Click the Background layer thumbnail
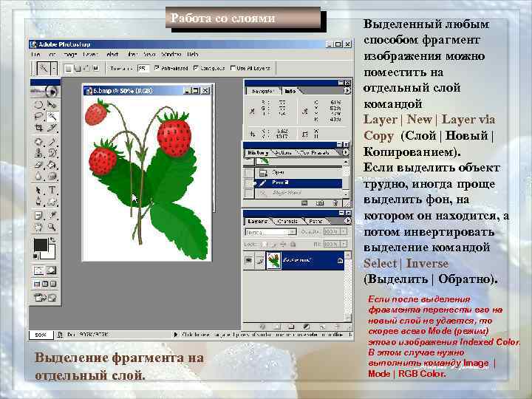The width and height of the screenshot is (532, 399). pyautogui.click(x=273, y=260)
